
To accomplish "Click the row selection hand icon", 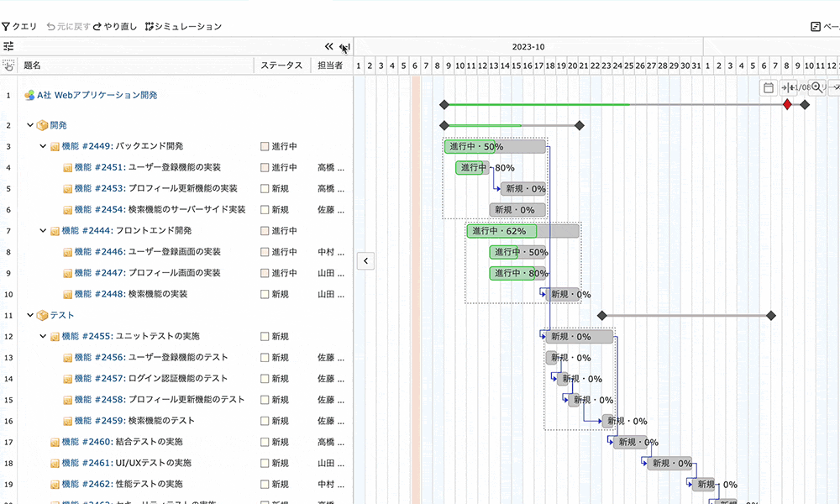I will pyautogui.click(x=8, y=66).
